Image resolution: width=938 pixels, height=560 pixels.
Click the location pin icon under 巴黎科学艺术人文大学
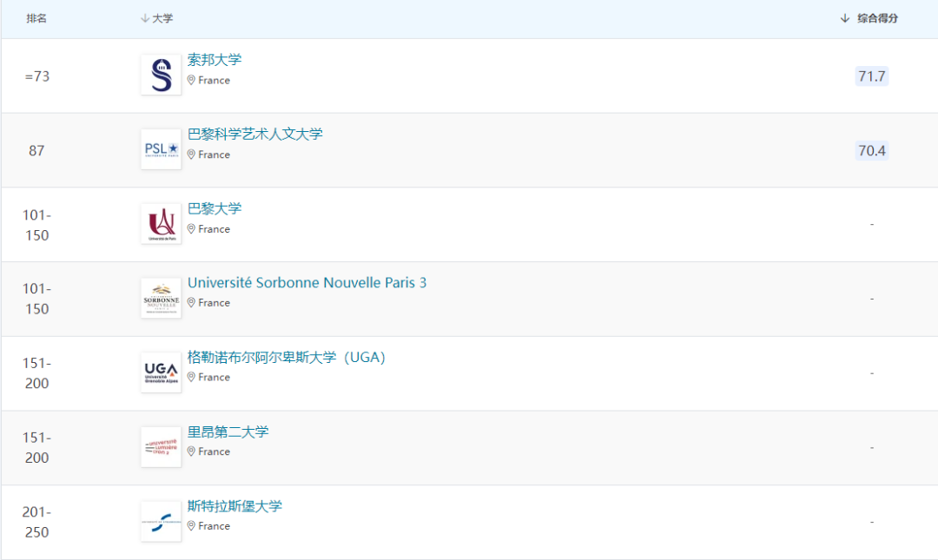(x=191, y=155)
